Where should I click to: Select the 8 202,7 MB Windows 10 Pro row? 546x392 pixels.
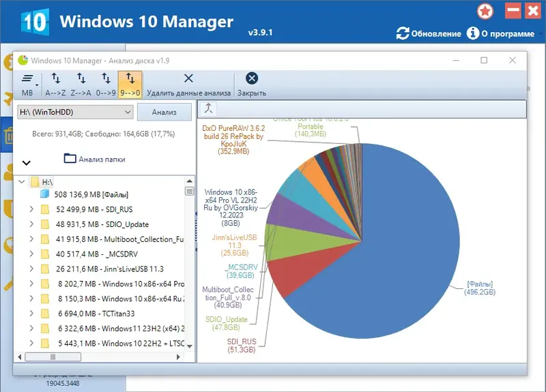(x=121, y=284)
